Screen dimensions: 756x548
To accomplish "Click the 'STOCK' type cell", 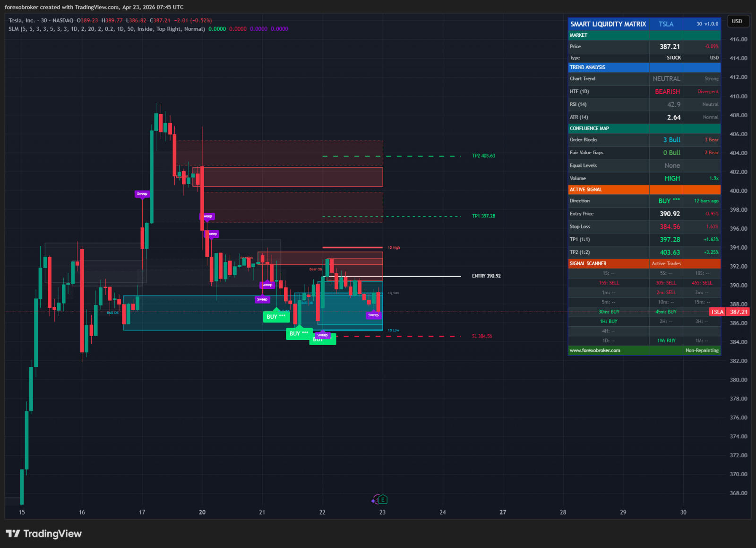I will (674, 58).
